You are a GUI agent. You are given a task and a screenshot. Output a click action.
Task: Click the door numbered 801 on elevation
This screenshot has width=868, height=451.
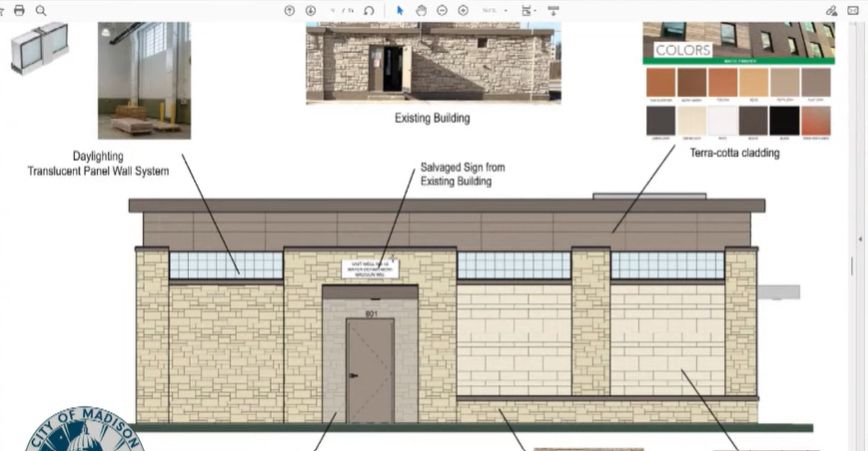[369, 370]
